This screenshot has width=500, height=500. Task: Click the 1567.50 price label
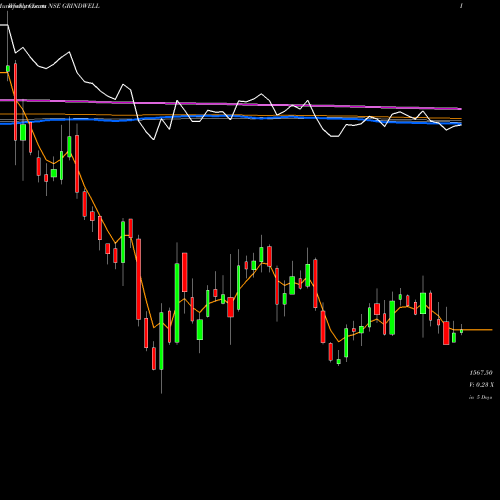tap(481, 373)
